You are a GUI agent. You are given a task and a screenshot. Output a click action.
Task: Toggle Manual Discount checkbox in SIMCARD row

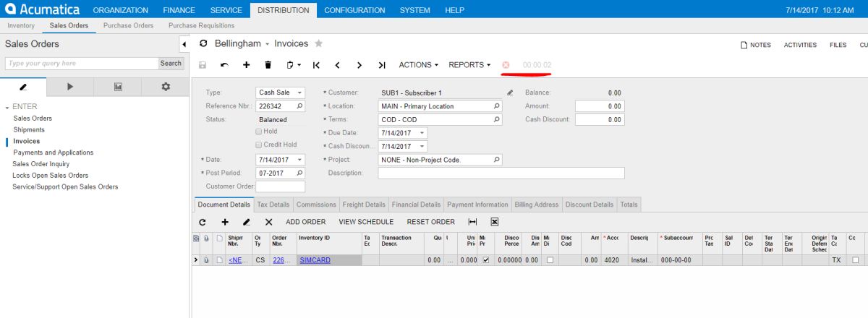550,259
